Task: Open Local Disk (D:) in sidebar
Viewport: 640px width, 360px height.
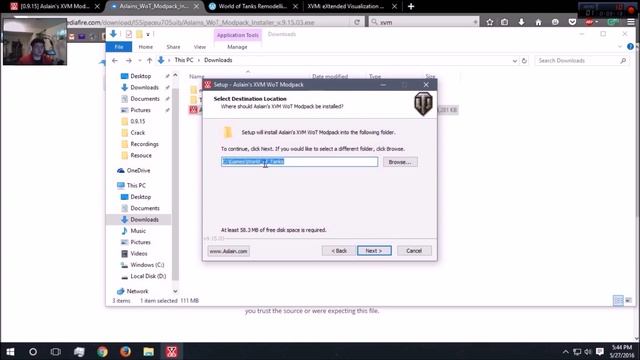Action: tap(148, 276)
